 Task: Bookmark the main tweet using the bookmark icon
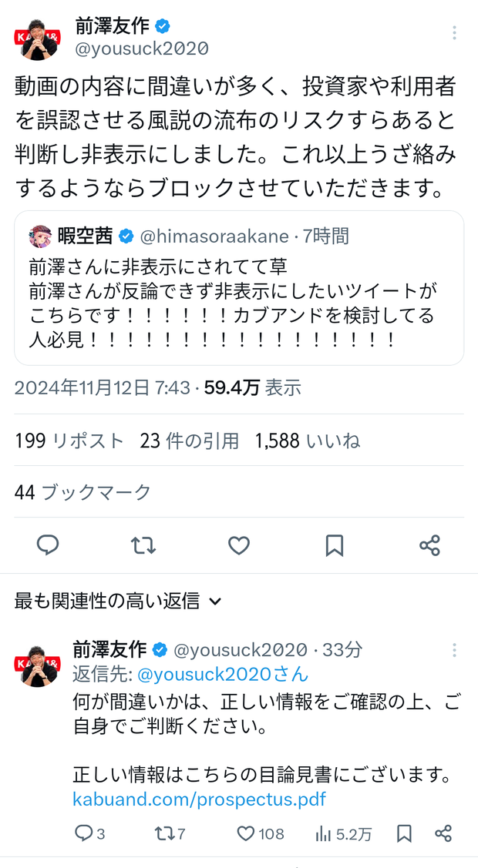click(335, 545)
